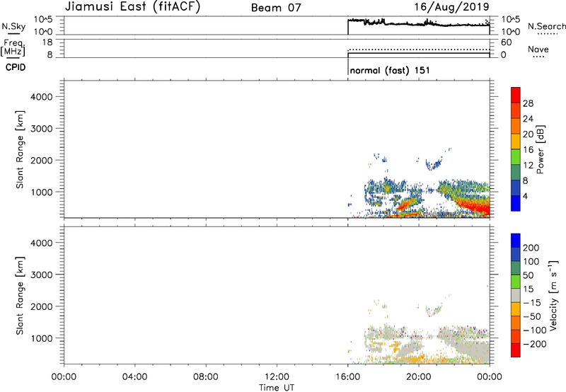Click the '12' label on power colorbar
This screenshot has width=566, height=392.
[x=528, y=166]
